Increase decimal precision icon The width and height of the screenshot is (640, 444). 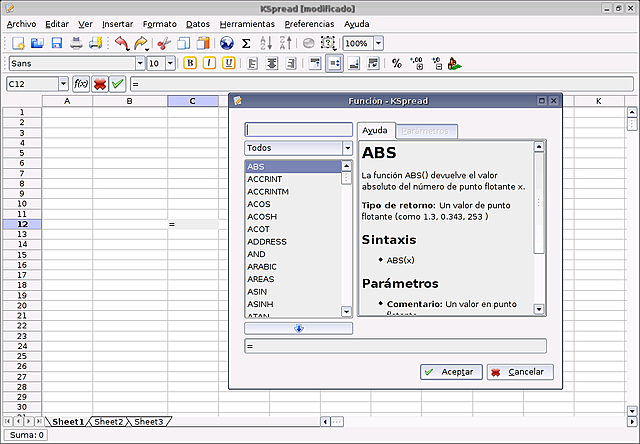point(417,63)
